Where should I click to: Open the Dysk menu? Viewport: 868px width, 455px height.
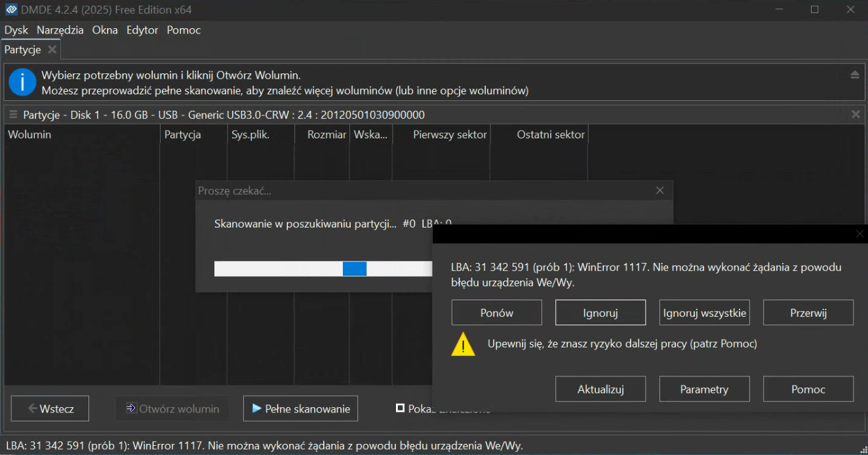(16, 30)
